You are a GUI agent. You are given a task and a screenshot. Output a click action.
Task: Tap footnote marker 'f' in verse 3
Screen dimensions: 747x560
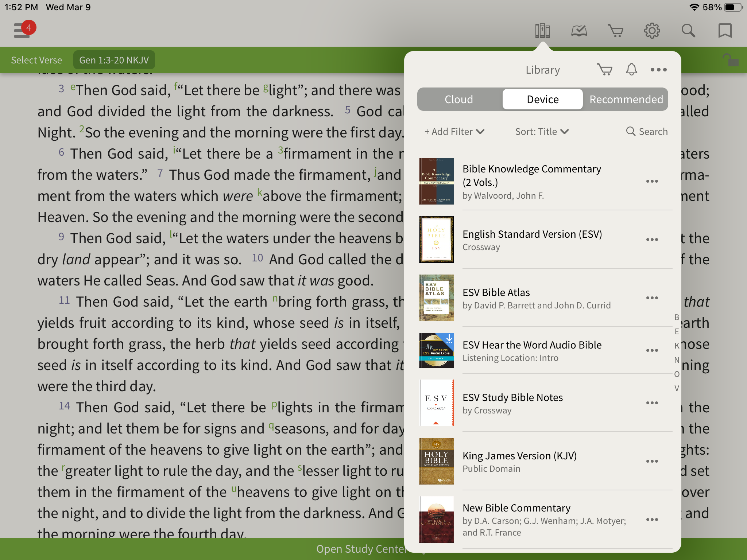[x=175, y=86]
